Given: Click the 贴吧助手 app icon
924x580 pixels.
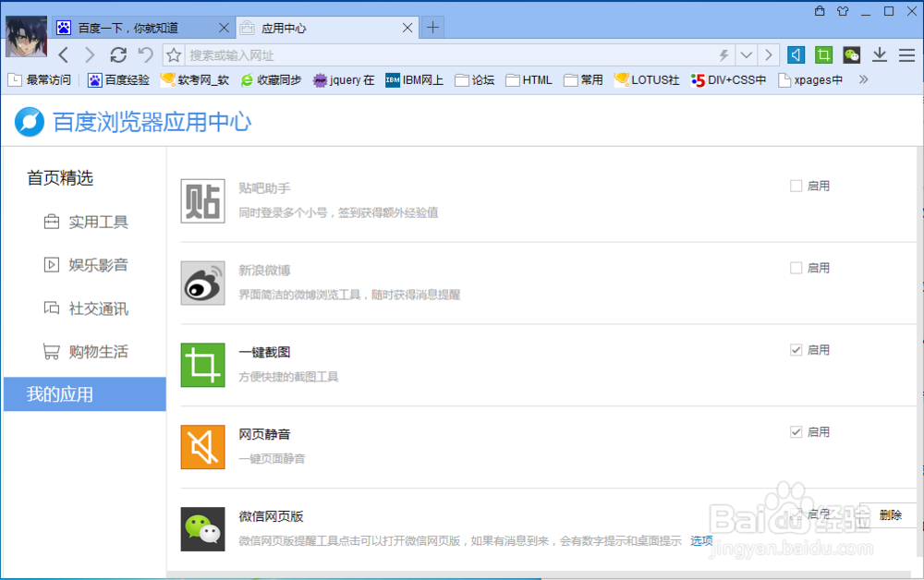Looking at the screenshot, I should click(x=202, y=200).
